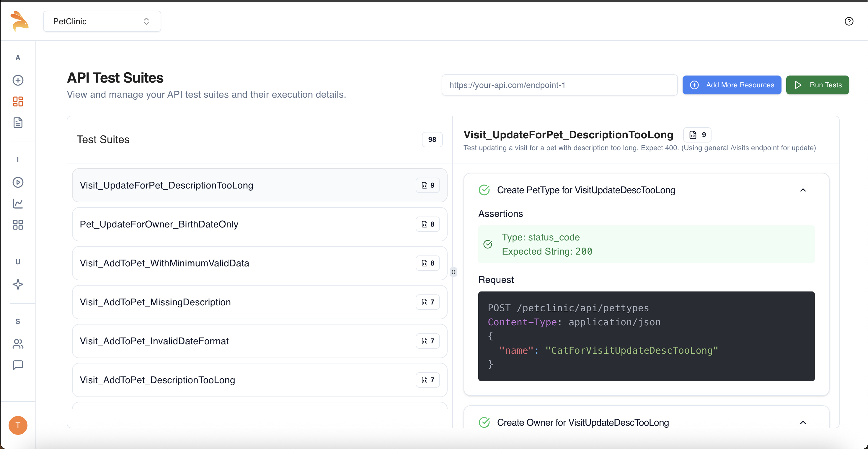The width and height of the screenshot is (868, 449).
Task: Select Visit_UpdateForPet_DescriptionTooLong suite
Action: coord(260,185)
